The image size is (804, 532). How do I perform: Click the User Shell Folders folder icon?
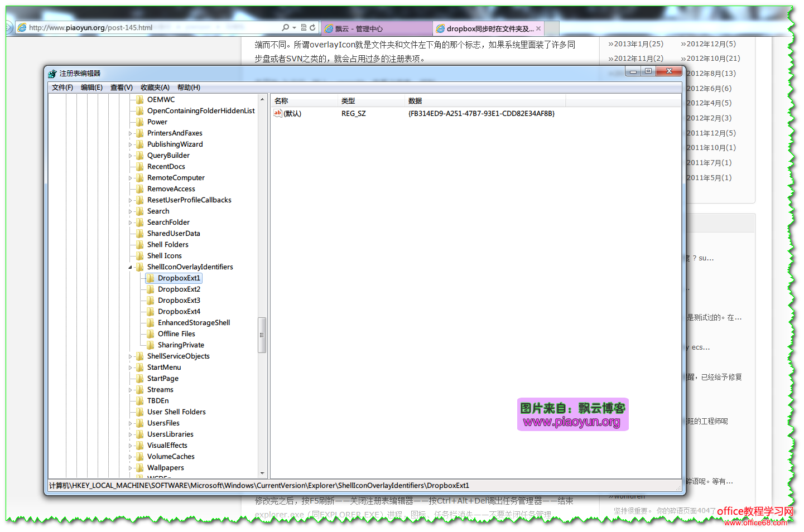point(140,412)
